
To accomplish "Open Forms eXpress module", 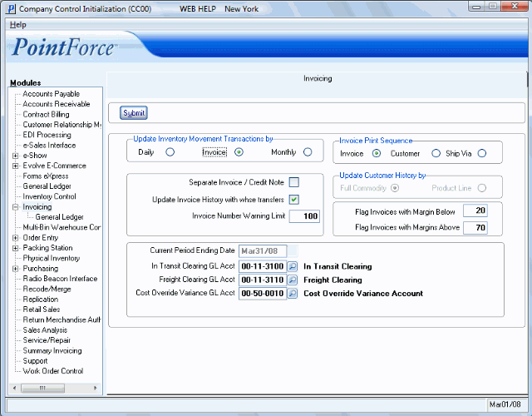I will pyautogui.click(x=46, y=176).
